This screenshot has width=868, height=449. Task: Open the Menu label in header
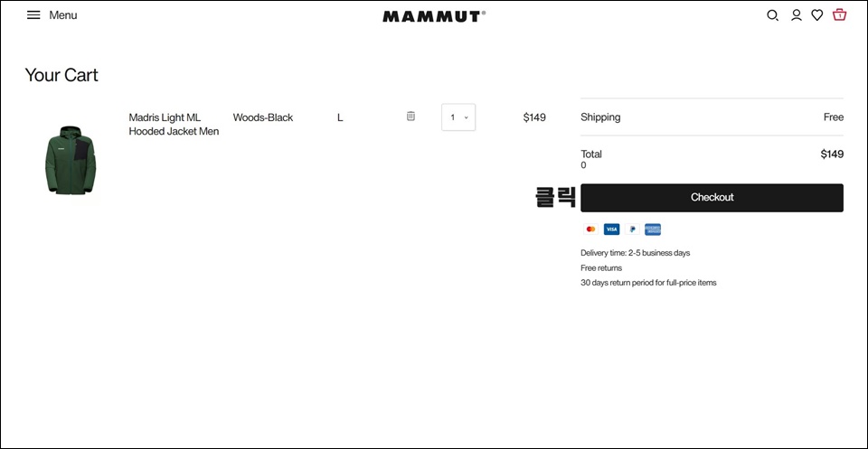(63, 15)
